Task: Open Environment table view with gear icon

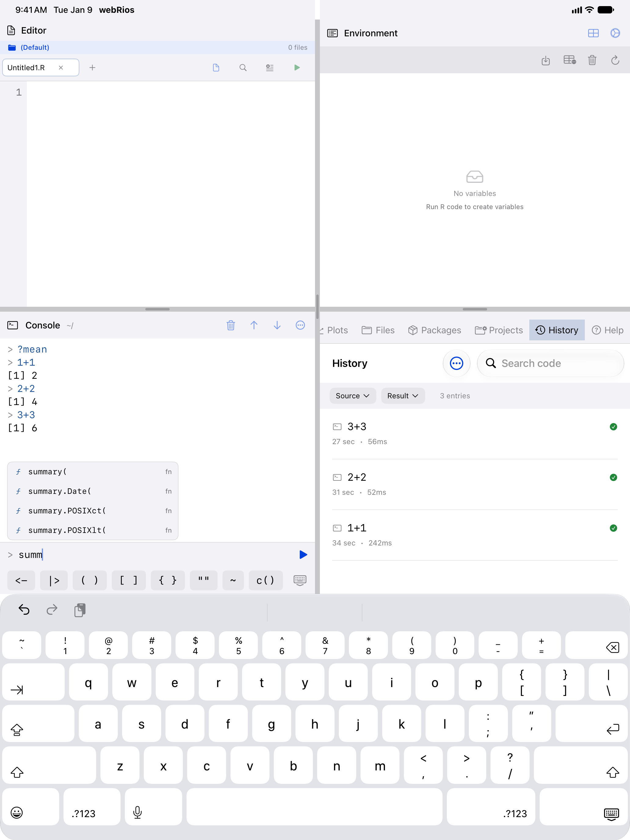Action: [570, 60]
